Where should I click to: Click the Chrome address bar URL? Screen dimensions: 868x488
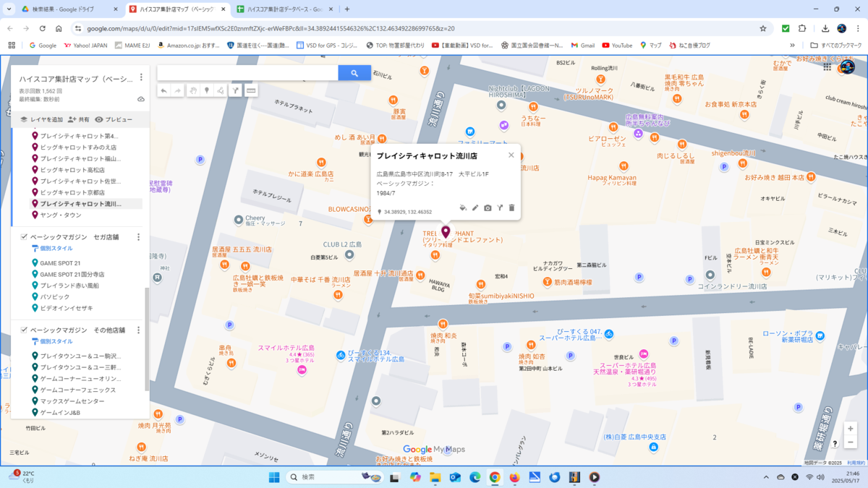(x=271, y=28)
